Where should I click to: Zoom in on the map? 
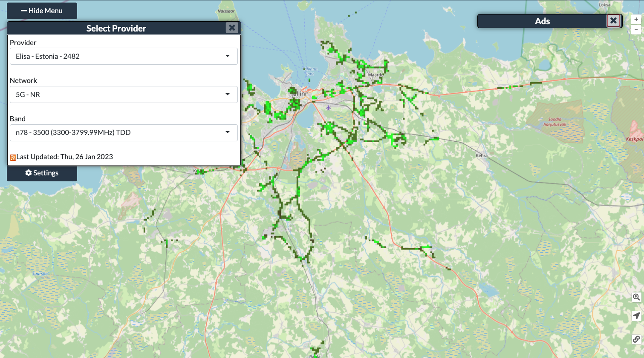(636, 20)
